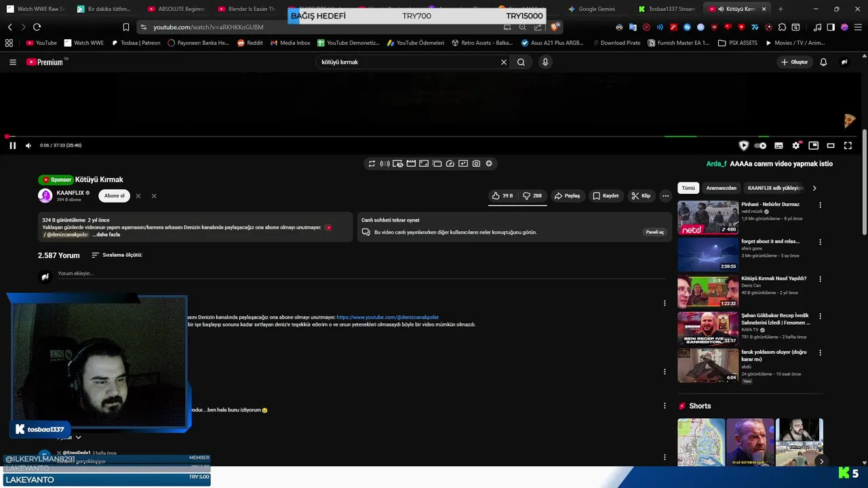Select the Aramanızdan filter chip
Screen dimensions: 868x488
[x=722, y=188]
